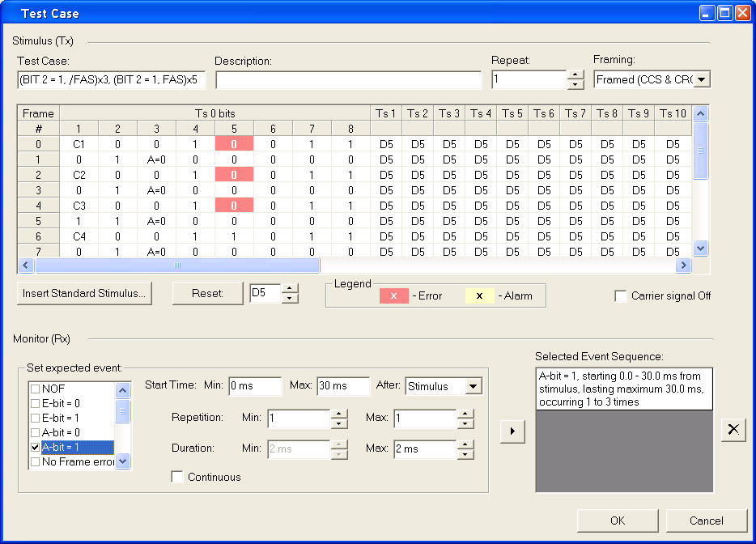Open the Framing dropdown
The width and height of the screenshot is (756, 544).
click(x=702, y=79)
